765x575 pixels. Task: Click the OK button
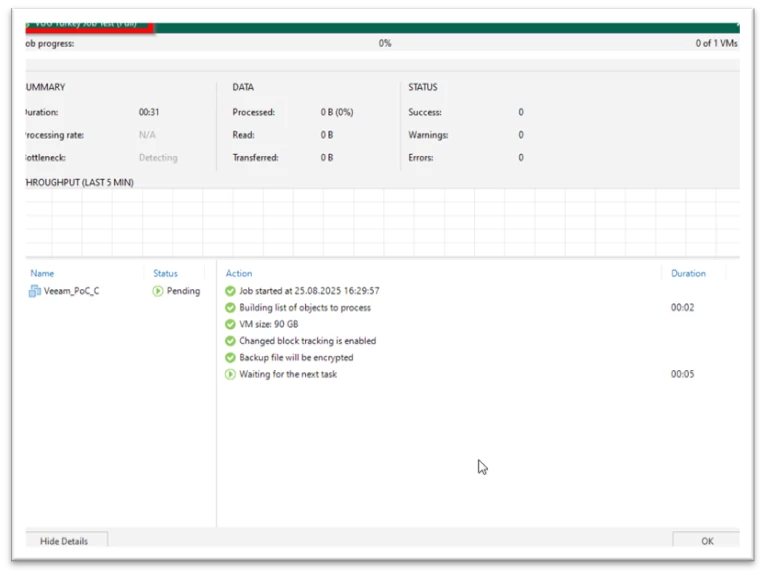pyautogui.click(x=706, y=540)
